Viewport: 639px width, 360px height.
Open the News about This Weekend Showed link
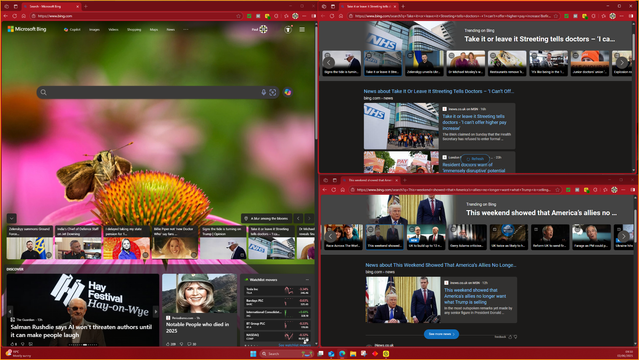[441, 265]
